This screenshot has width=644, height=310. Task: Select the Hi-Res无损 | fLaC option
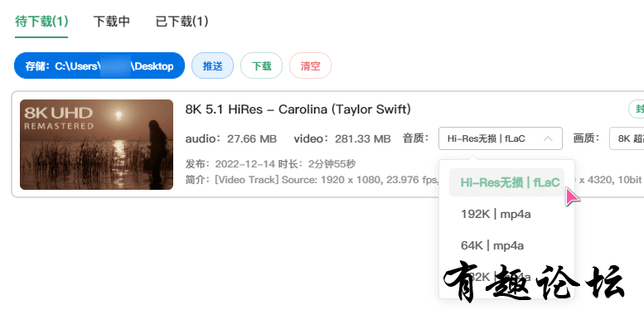(506, 182)
